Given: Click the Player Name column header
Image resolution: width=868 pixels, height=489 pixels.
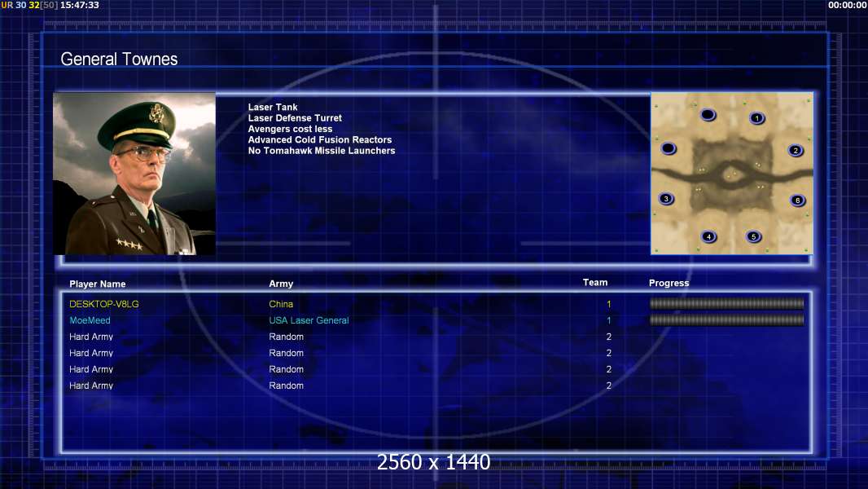Looking at the screenshot, I should (x=98, y=284).
